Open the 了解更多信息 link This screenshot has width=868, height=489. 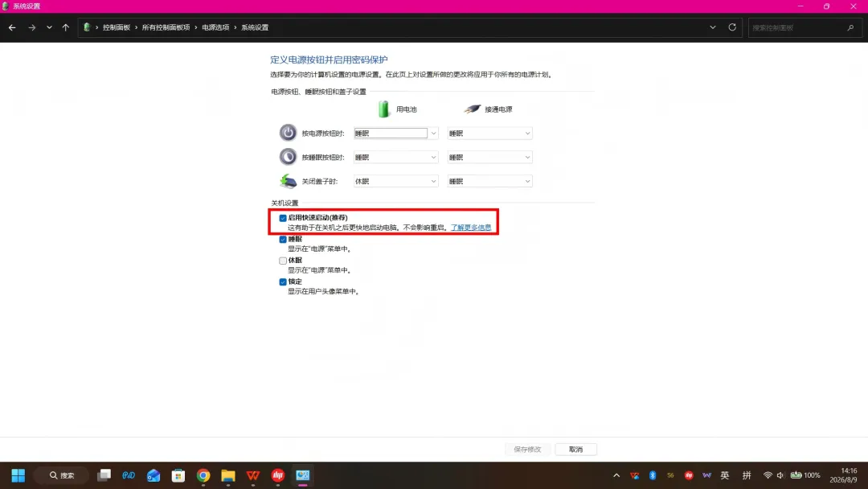(470, 228)
